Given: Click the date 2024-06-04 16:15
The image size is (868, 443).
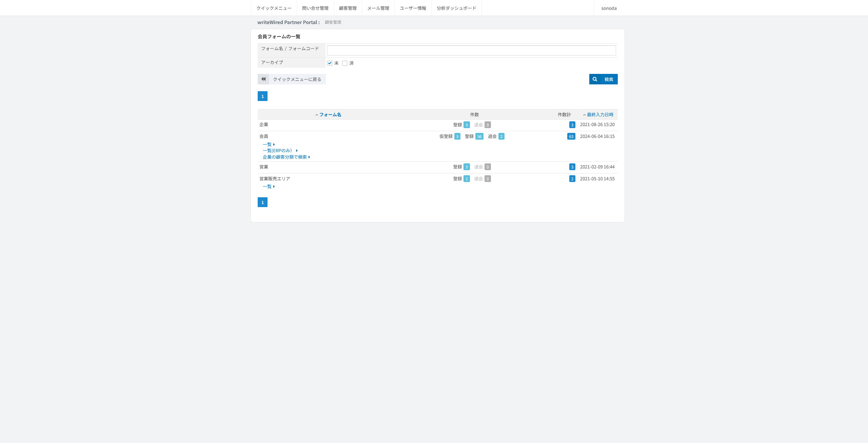Looking at the screenshot, I should pyautogui.click(x=597, y=136).
